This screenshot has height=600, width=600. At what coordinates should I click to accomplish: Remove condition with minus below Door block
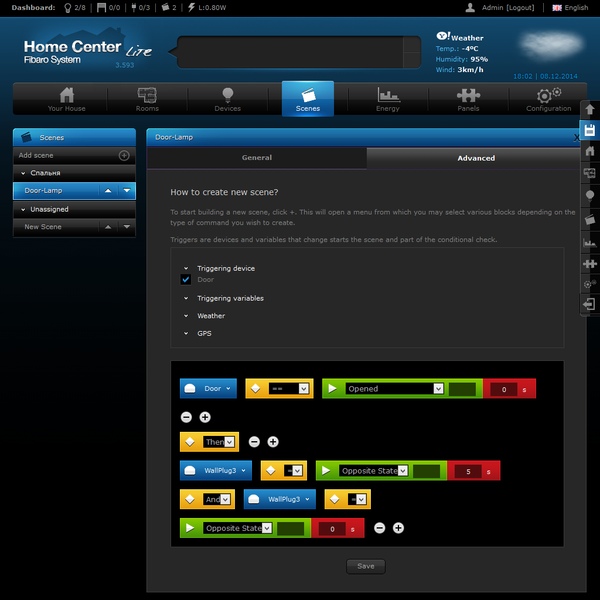[186, 417]
